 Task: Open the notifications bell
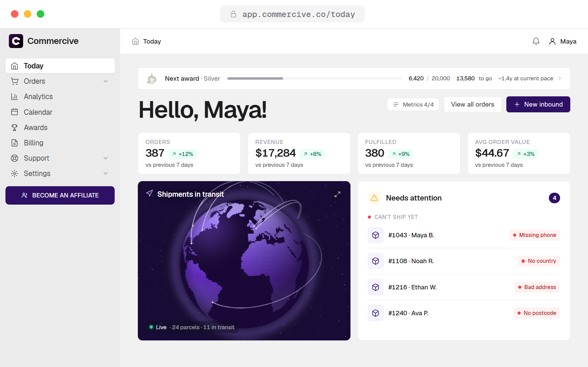coord(536,41)
